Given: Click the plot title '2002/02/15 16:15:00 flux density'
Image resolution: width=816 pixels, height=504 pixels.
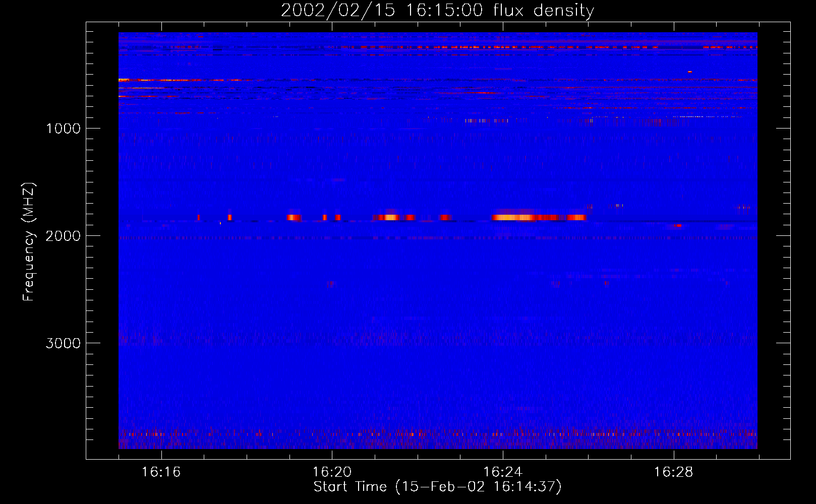Looking at the screenshot, I should pos(437,10).
